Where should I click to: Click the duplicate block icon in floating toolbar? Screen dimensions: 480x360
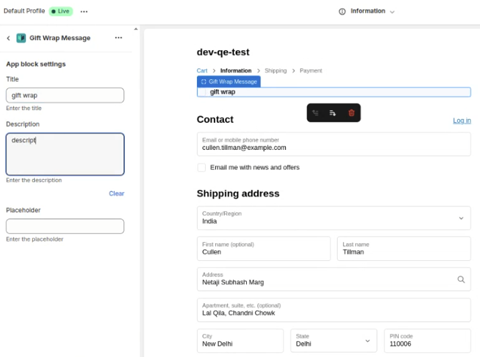point(333,113)
